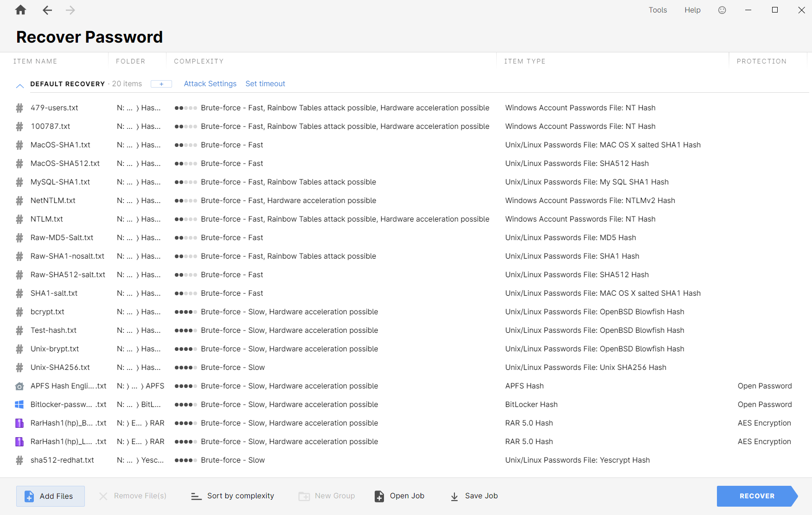Click the Open Job label

tap(407, 496)
